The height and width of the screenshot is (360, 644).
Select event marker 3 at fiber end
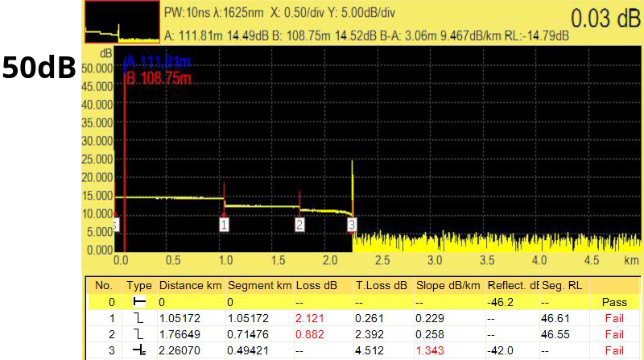(352, 225)
